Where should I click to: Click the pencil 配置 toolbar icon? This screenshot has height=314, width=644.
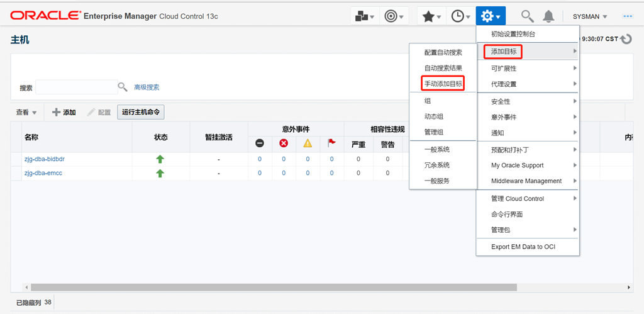(91, 112)
